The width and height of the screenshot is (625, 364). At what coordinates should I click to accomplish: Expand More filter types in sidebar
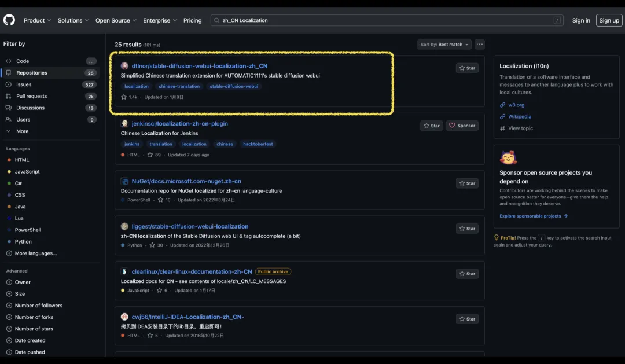click(22, 131)
